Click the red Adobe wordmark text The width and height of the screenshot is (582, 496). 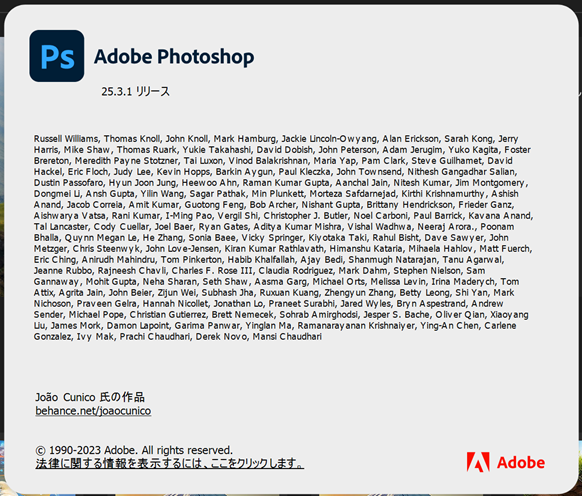(521, 463)
